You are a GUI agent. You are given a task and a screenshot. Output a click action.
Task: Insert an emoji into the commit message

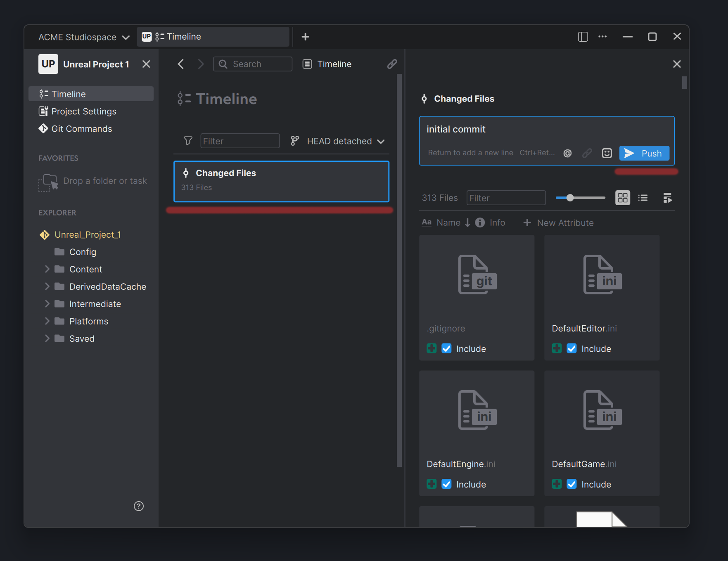click(x=607, y=153)
